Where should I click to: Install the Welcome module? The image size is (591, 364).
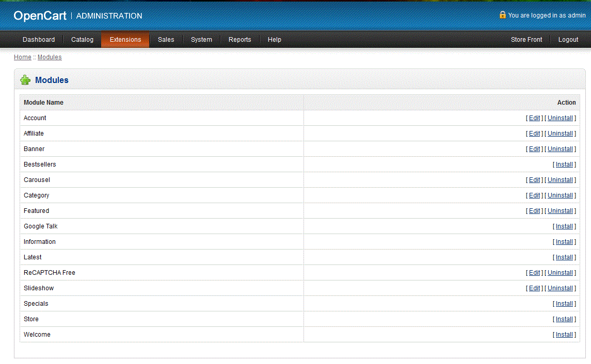click(x=564, y=335)
